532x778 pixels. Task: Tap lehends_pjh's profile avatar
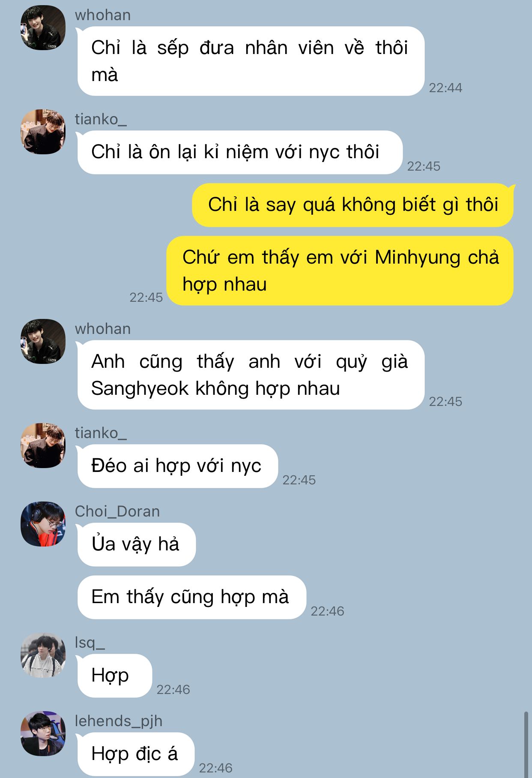(x=43, y=733)
